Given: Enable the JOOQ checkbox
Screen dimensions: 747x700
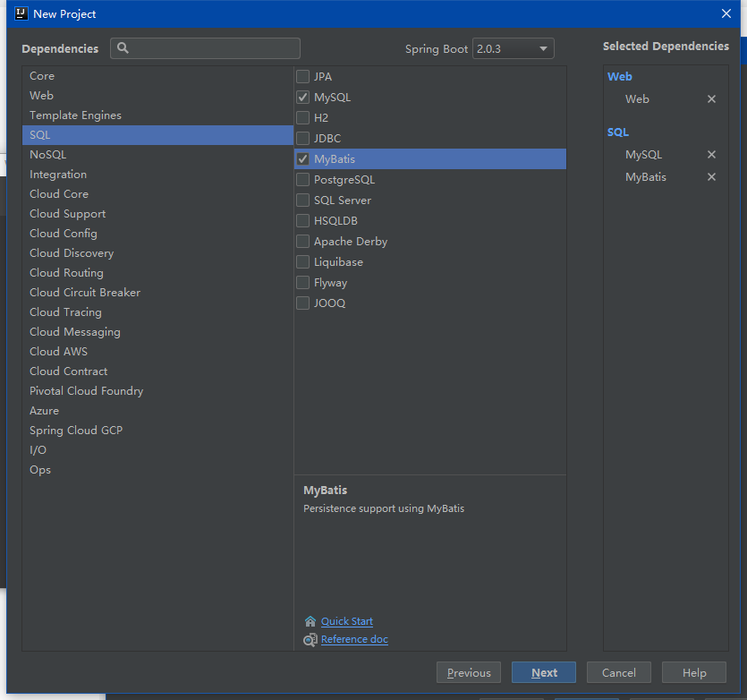Looking at the screenshot, I should tap(303, 303).
